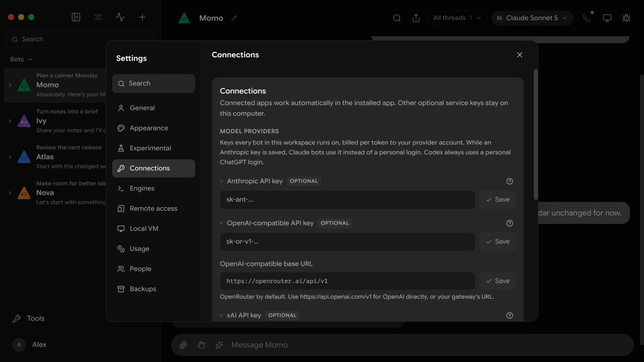Open Local VM settings tab

pyautogui.click(x=153, y=228)
